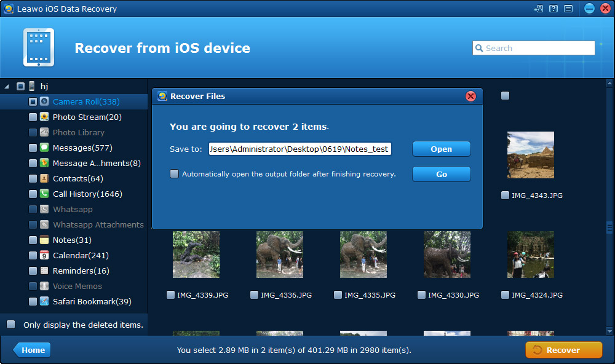Click the Go button
The image size is (615, 364).
[x=441, y=174]
